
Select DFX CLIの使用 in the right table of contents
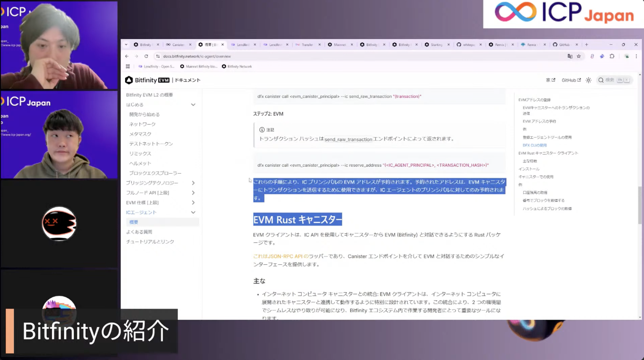coord(534,145)
